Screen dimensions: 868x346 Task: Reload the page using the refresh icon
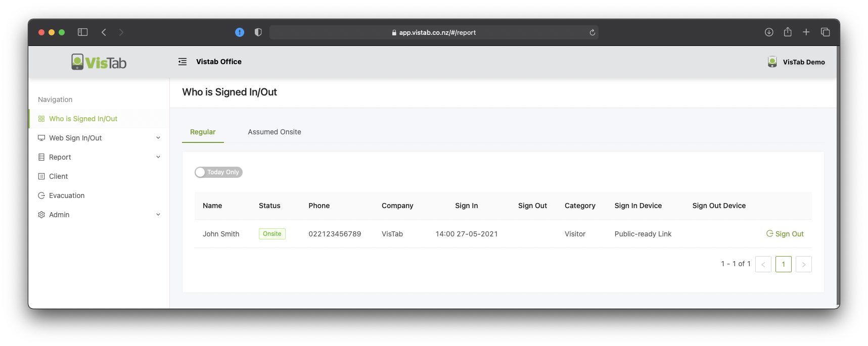592,32
